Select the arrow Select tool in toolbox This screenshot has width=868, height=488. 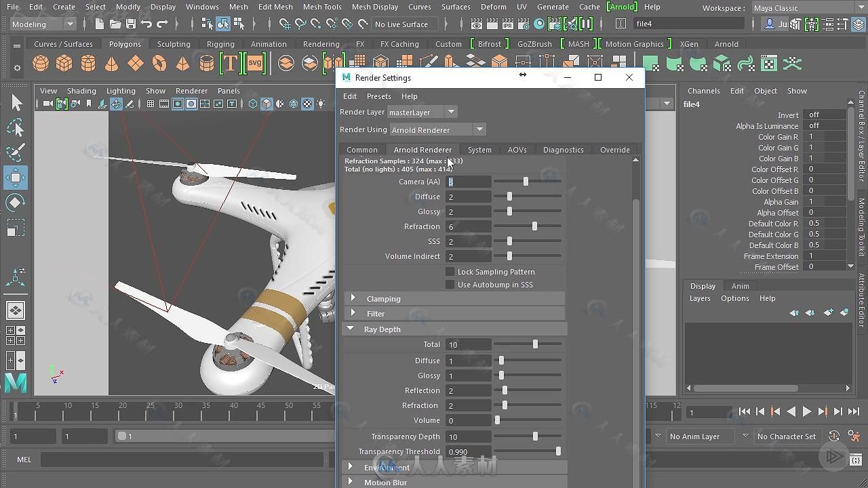tap(16, 102)
